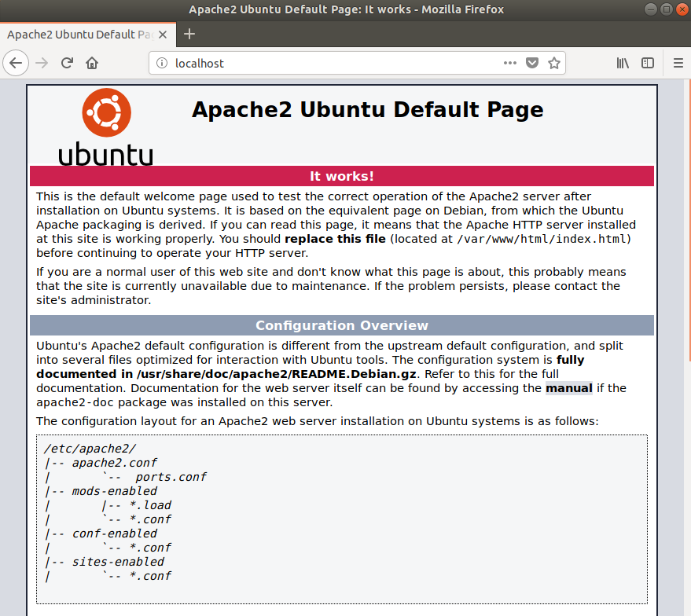Go back to the previous page
Image resolution: width=691 pixels, height=616 pixels.
point(16,63)
